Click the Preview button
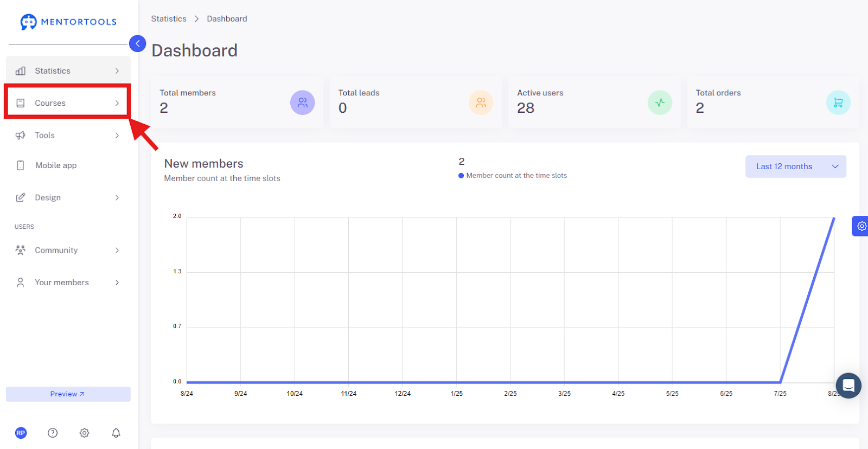868x449 pixels. [68, 394]
